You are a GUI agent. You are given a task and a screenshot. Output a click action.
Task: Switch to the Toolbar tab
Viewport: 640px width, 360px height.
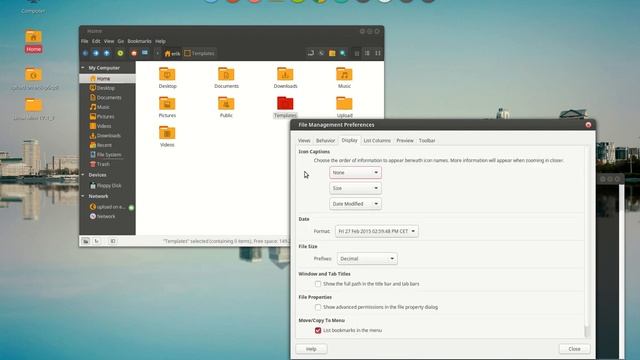(x=427, y=140)
